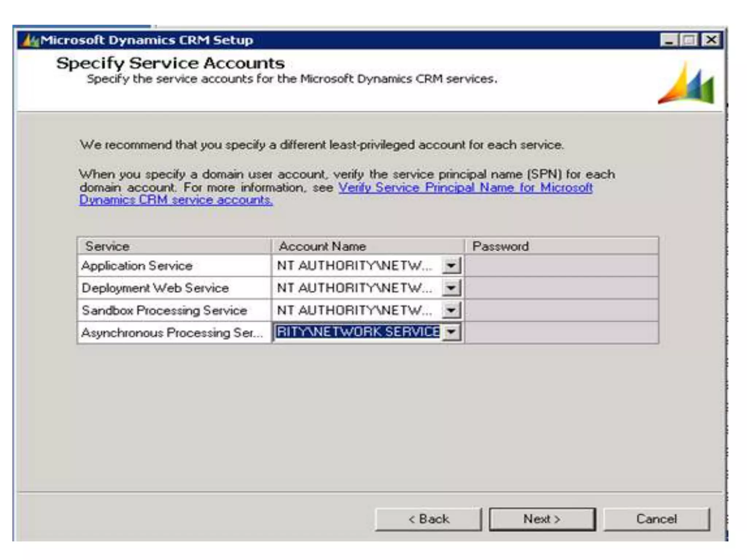Click the maximize window button
This screenshot has width=747, height=560.
pos(689,40)
